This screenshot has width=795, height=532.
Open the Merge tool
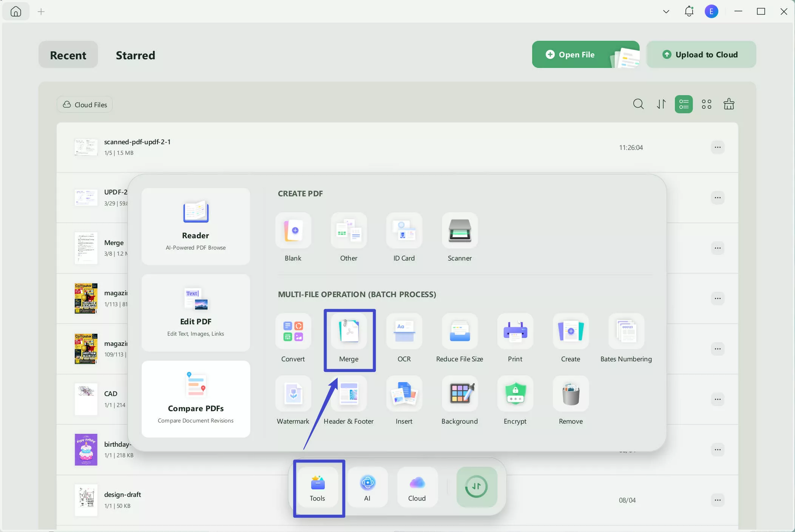[x=349, y=339]
